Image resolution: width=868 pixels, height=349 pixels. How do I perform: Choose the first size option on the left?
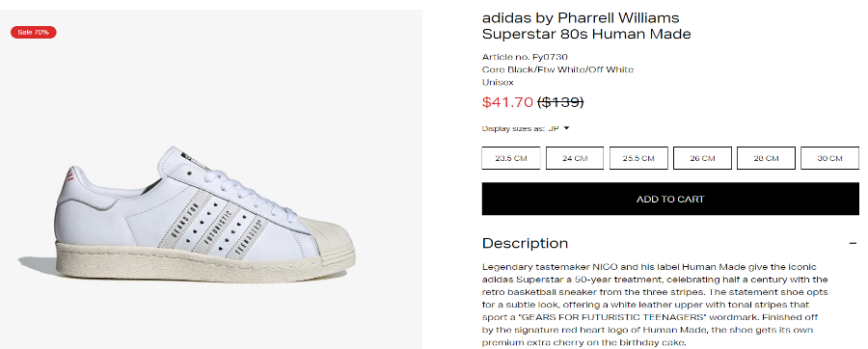click(x=510, y=158)
